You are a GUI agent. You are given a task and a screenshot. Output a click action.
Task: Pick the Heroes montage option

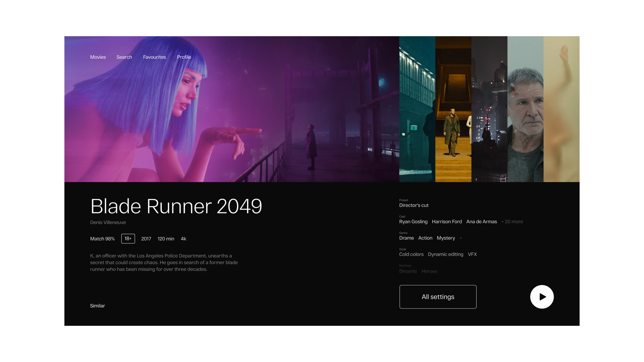[429, 271]
